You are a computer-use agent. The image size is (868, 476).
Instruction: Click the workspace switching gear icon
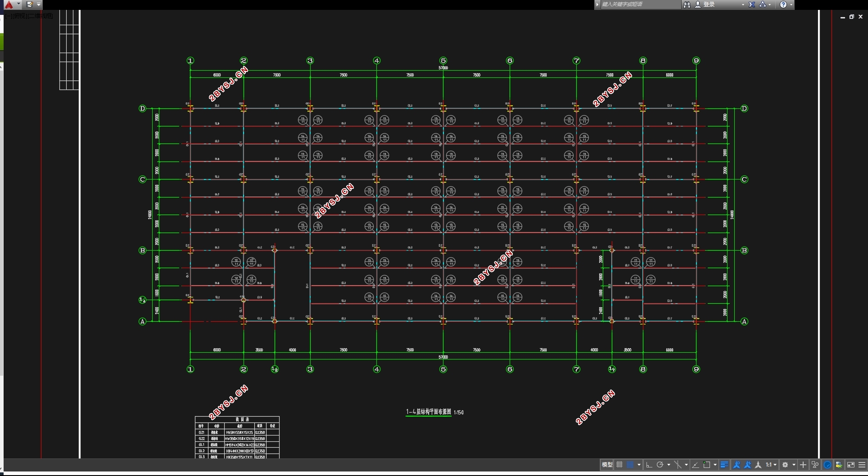tap(785, 465)
